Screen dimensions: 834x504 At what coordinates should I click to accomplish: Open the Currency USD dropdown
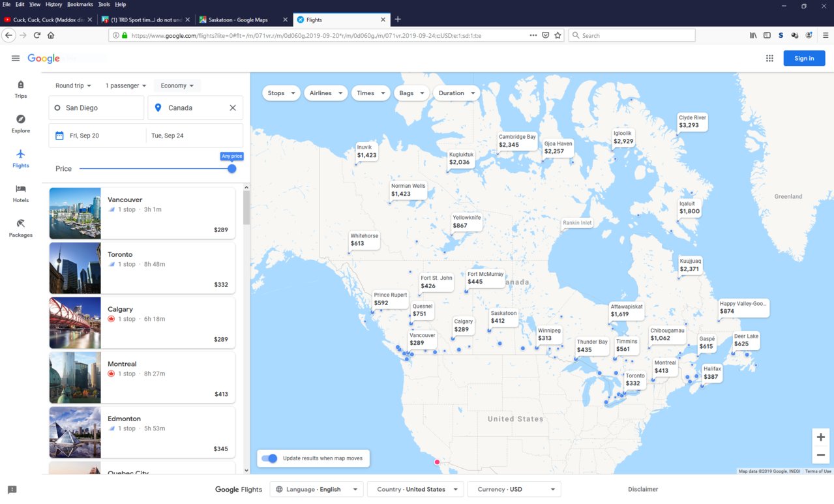tap(515, 489)
